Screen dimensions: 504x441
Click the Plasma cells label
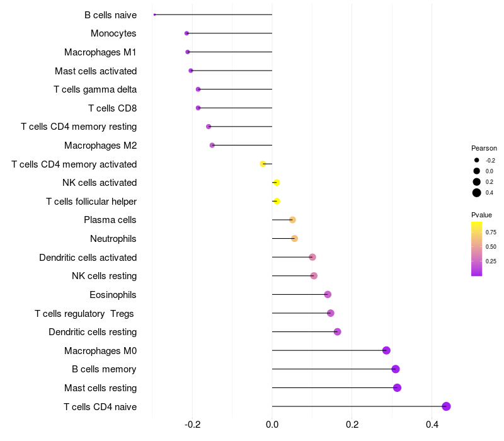(x=110, y=220)
